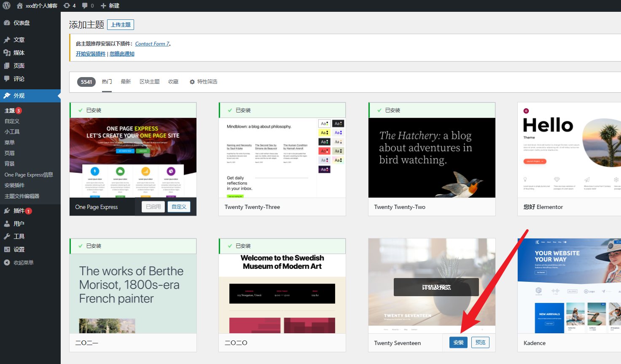Preview the Twenty Seventeen theme
This screenshot has height=364, width=621.
(480, 343)
